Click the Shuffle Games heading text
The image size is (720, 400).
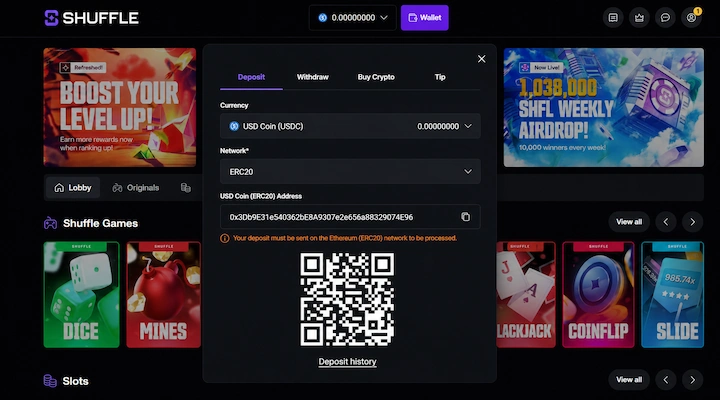pos(101,223)
